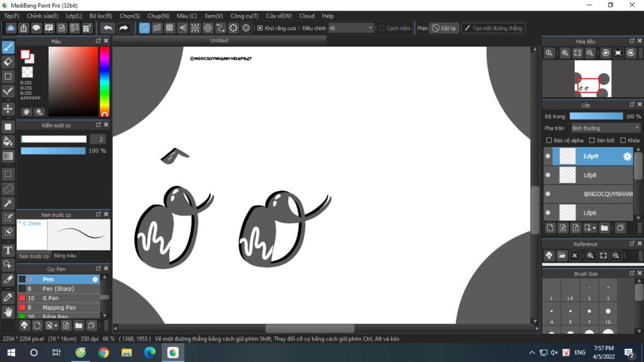Image resolution: width=644 pixels, height=362 pixels.
Task: Open Bộ lọc(R) filter menu
Action: point(101,16)
